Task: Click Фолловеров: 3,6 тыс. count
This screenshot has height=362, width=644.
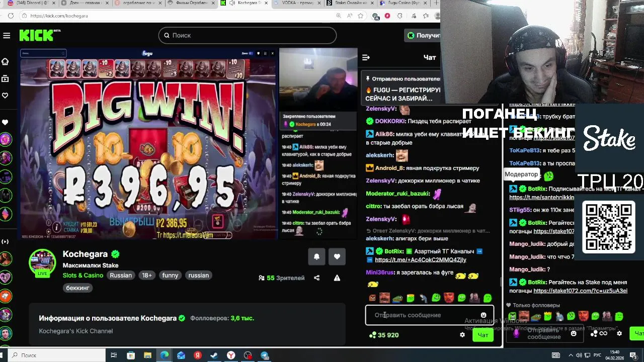Action: [x=222, y=318]
